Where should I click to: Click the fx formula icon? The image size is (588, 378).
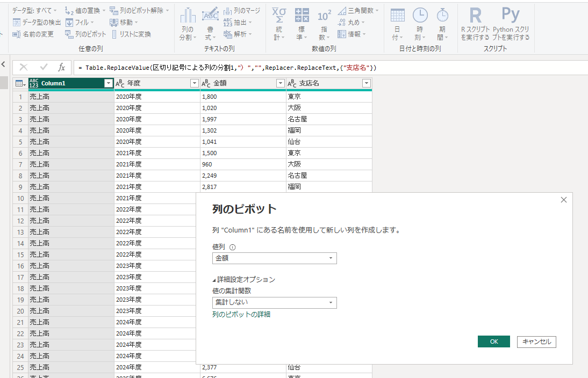[62, 67]
